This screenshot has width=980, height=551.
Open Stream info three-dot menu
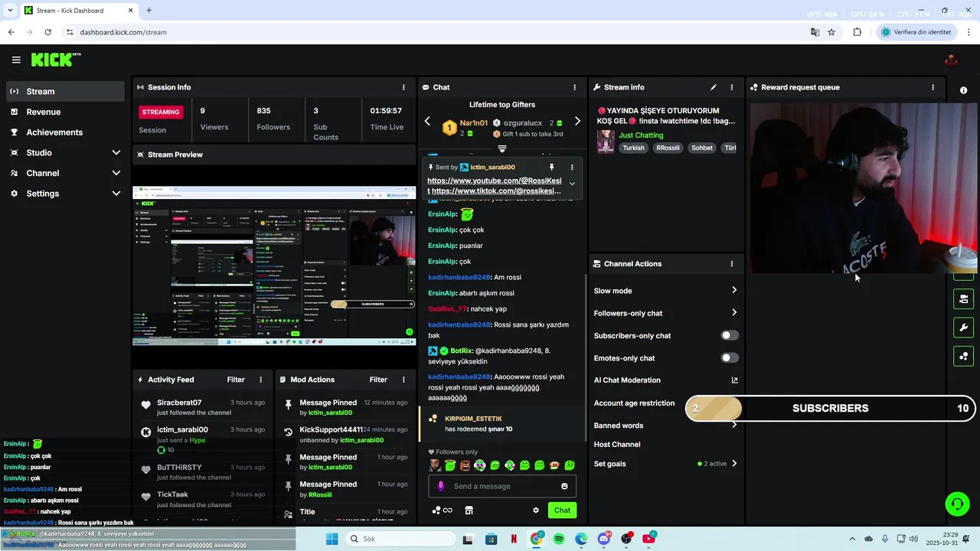pyautogui.click(x=732, y=87)
